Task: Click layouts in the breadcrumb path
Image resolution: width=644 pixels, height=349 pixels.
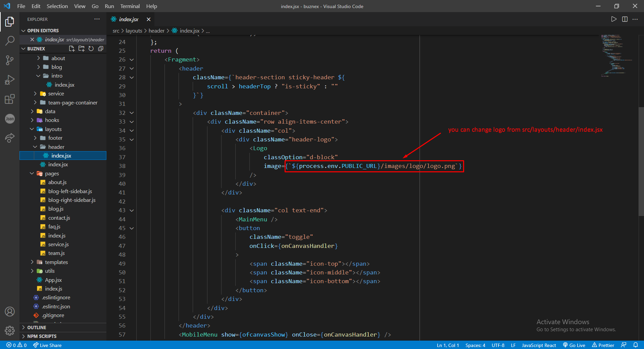Action: coord(134,31)
